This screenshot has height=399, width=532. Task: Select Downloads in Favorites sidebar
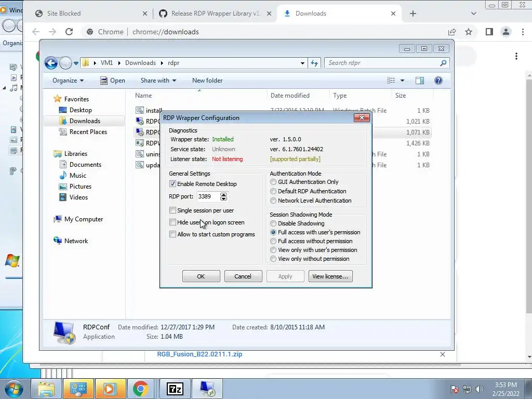pyautogui.click(x=85, y=121)
